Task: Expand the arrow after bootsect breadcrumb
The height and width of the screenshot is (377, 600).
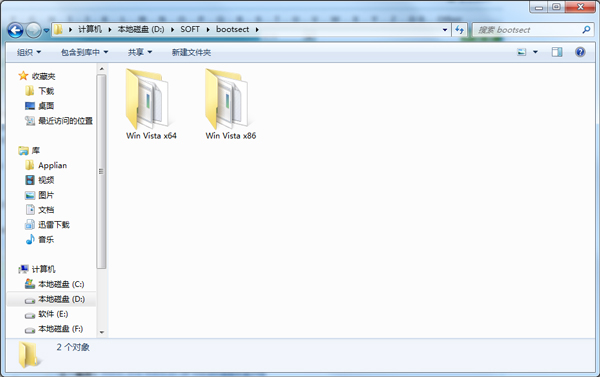Action: [257, 29]
